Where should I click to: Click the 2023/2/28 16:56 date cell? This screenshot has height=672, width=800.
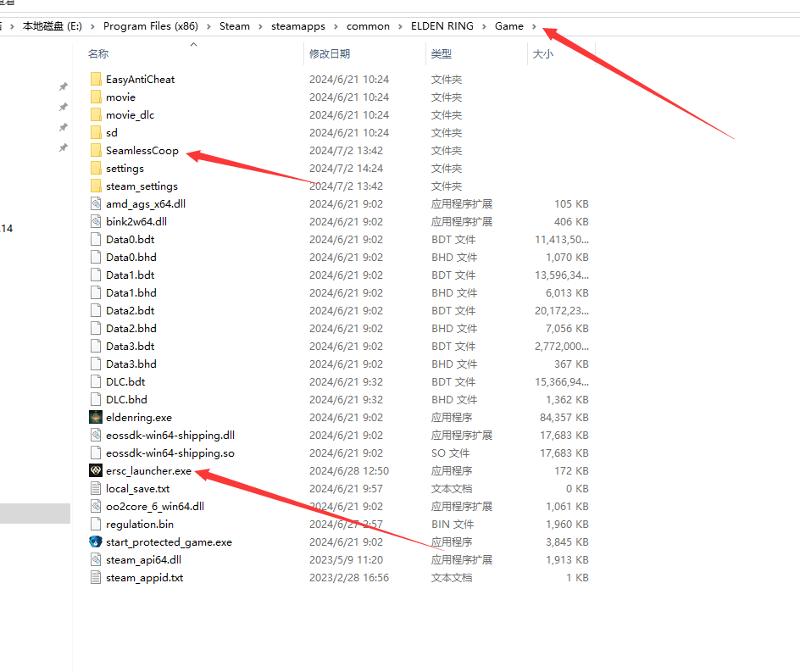pos(349,578)
